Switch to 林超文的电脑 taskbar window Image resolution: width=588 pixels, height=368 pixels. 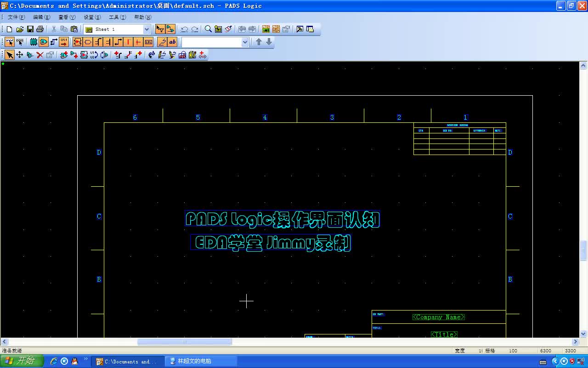201,361
